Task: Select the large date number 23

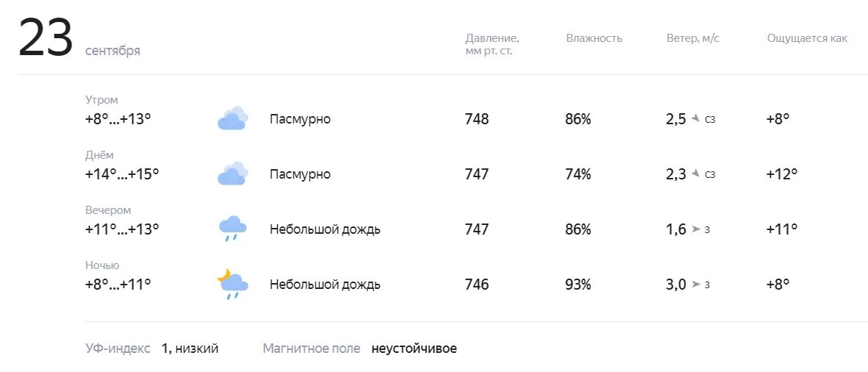Action: pos(46,37)
